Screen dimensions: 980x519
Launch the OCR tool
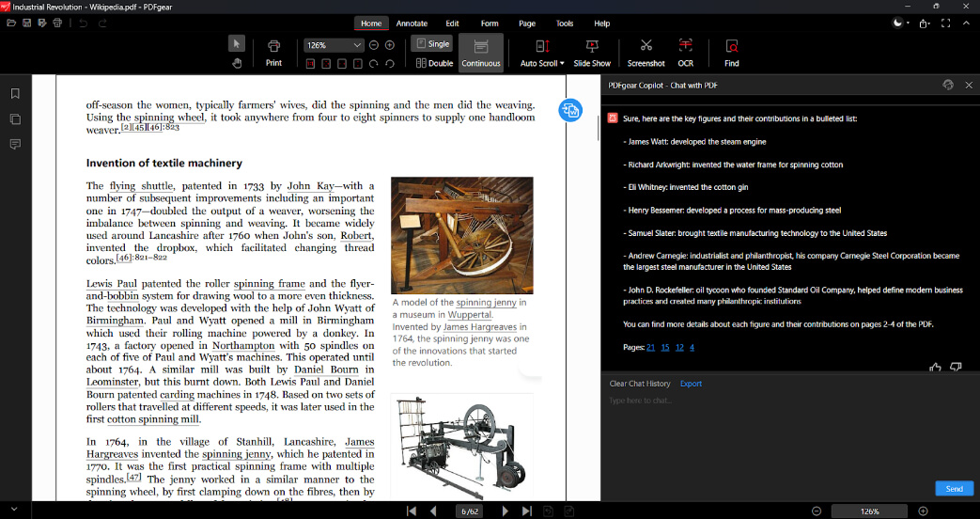686,54
